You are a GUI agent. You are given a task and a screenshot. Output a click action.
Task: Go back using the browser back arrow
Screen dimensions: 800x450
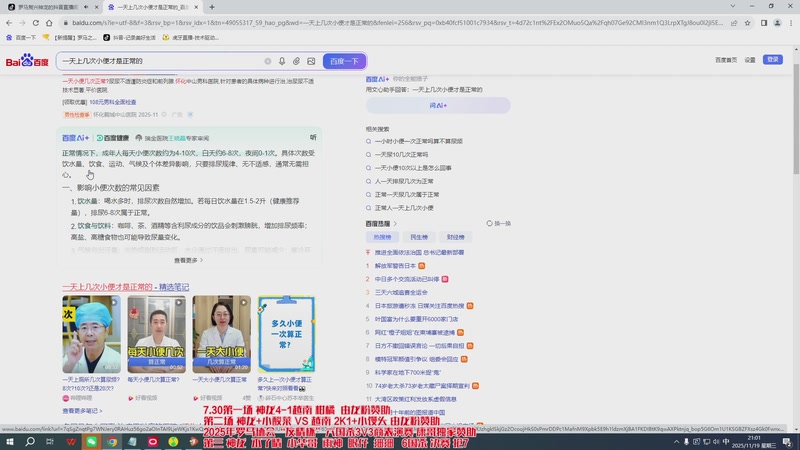click(9, 23)
